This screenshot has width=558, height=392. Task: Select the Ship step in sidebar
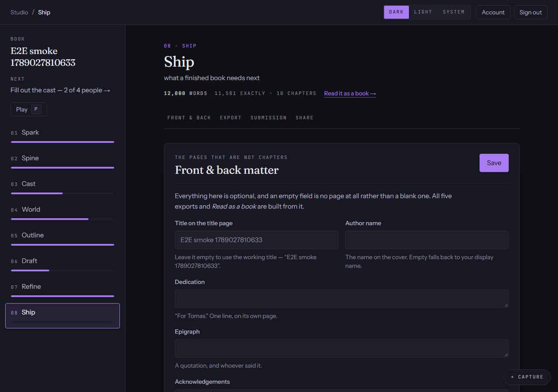click(62, 316)
